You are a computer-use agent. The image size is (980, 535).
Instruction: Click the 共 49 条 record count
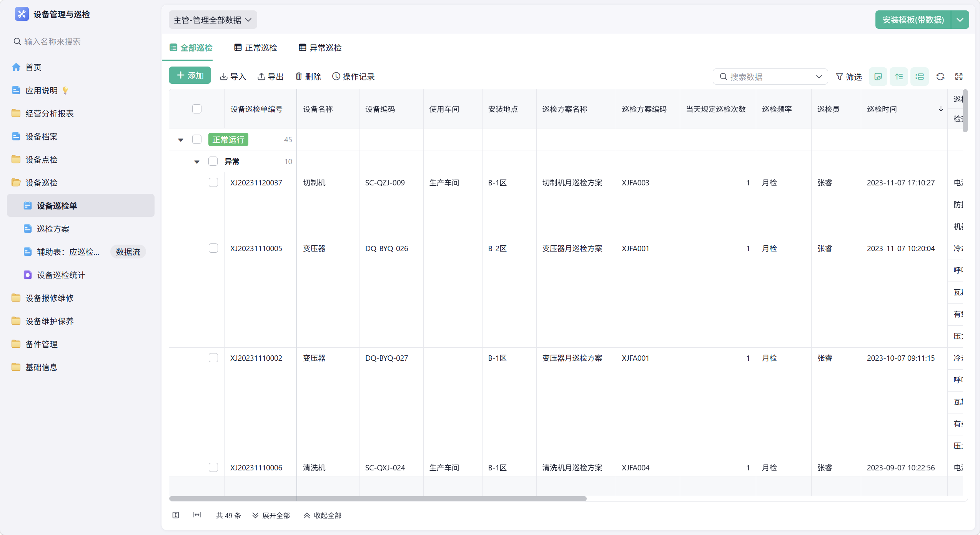[228, 515]
